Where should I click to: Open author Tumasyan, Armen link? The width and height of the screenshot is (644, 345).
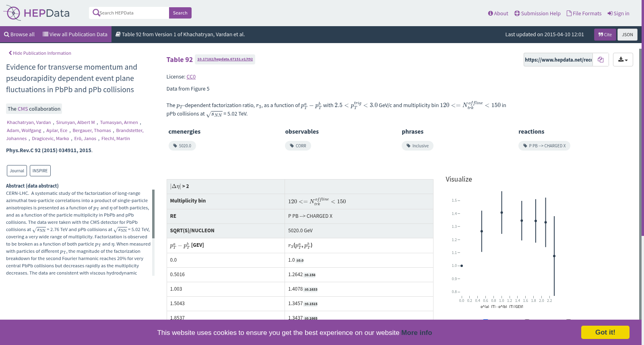click(x=119, y=122)
